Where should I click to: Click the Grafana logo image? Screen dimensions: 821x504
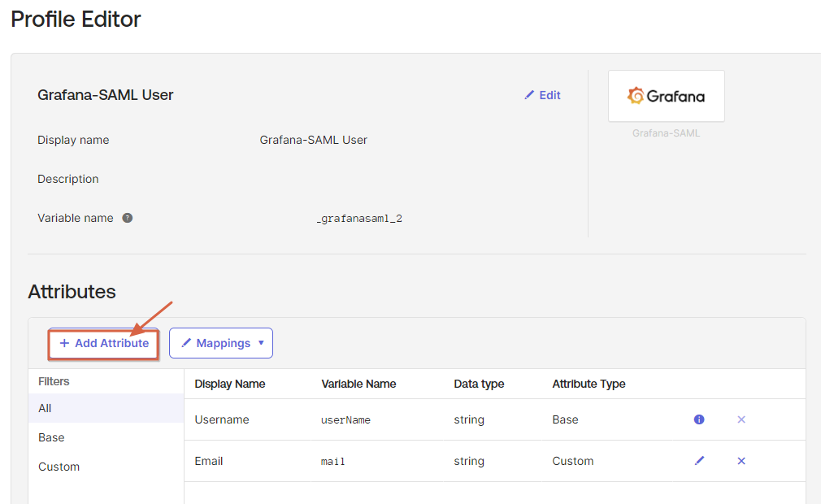click(x=666, y=96)
